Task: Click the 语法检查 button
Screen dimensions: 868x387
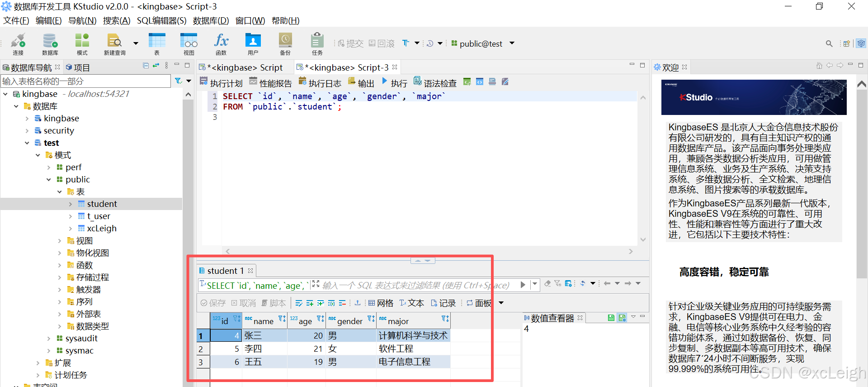Action: pyautogui.click(x=435, y=82)
